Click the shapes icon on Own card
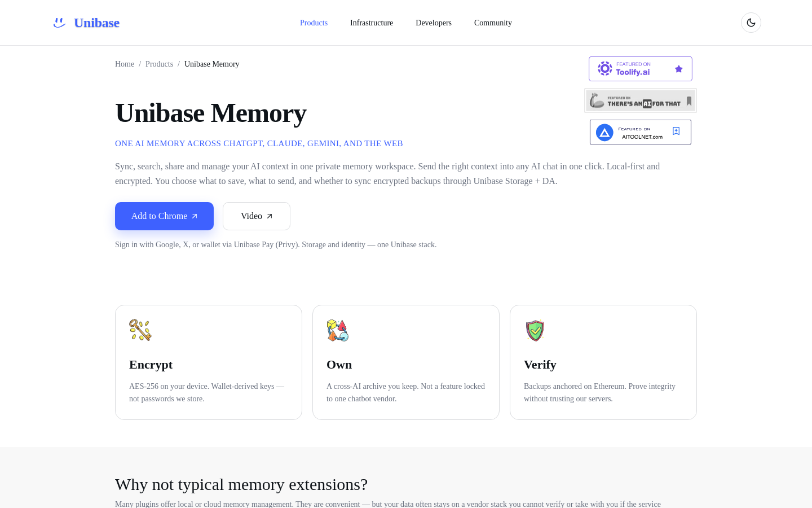This screenshot has height=508, width=812. 338,330
